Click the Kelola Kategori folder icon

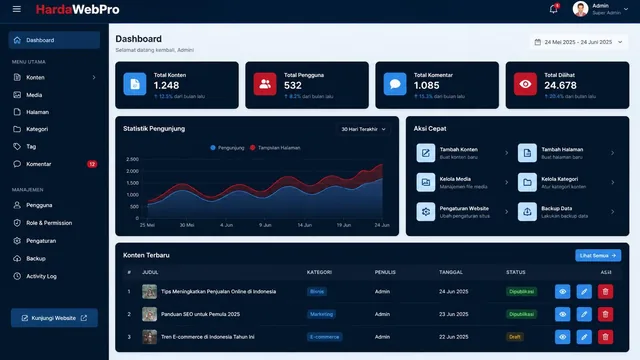527,182
